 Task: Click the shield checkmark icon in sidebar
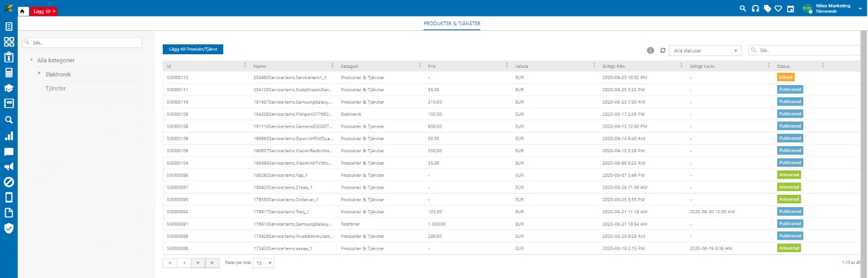tap(9, 228)
